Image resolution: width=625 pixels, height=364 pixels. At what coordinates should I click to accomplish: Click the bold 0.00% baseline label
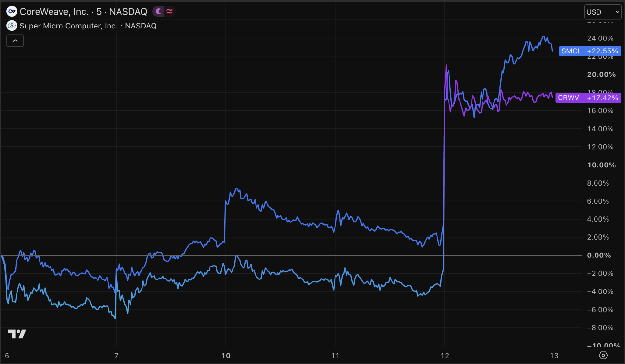point(599,256)
